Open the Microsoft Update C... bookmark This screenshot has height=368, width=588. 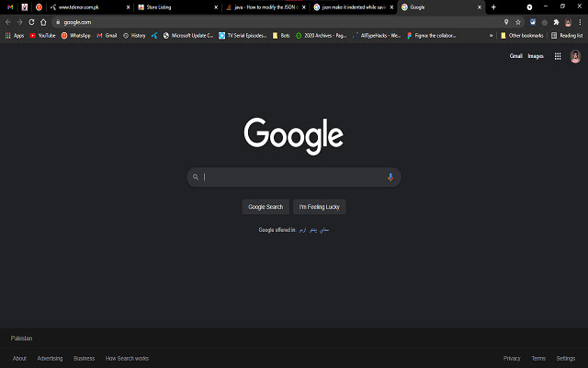tap(188, 36)
